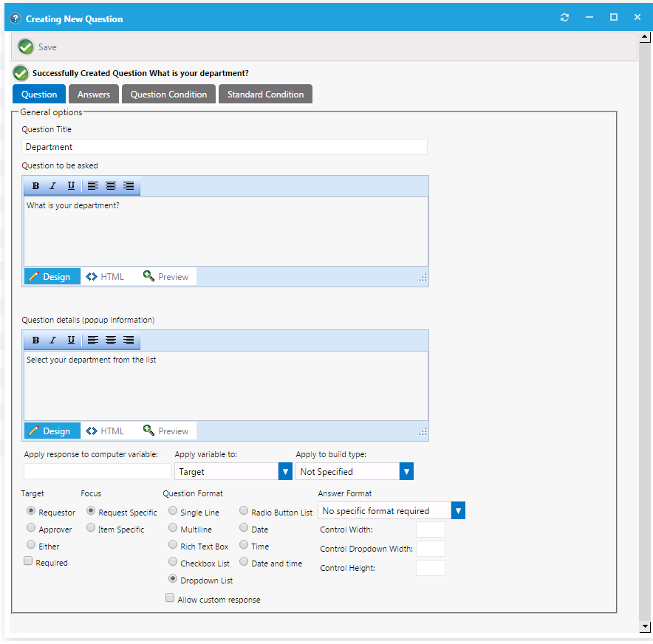Image resolution: width=653 pixels, height=644 pixels.
Task: Click Underline icon in Question details editor
Action: (x=71, y=340)
